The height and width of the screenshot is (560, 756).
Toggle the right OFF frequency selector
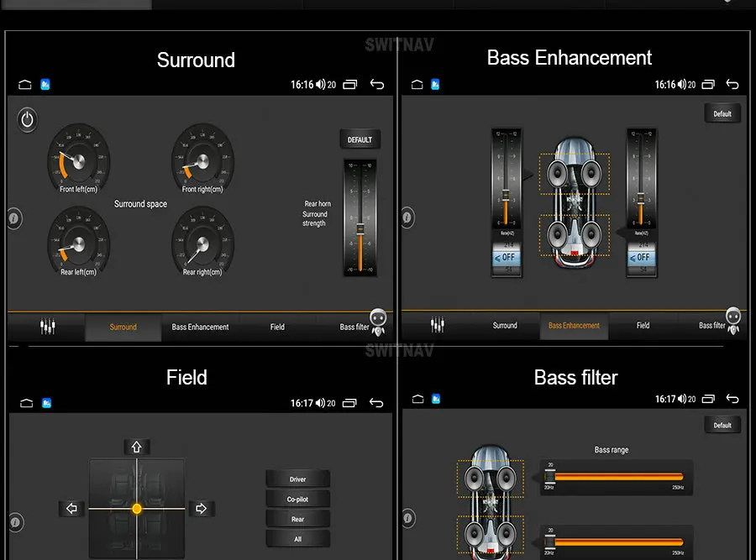tap(641, 258)
